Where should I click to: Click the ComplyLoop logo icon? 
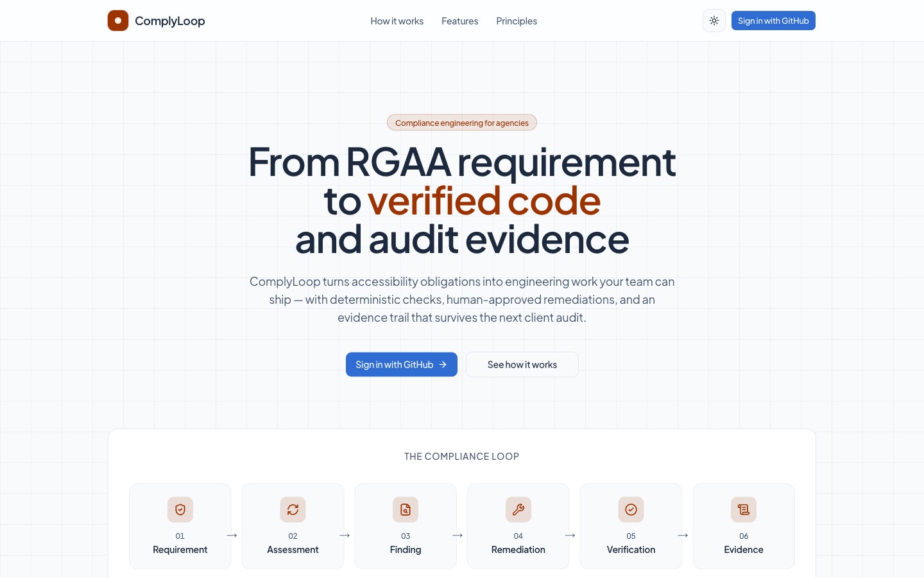tap(118, 21)
